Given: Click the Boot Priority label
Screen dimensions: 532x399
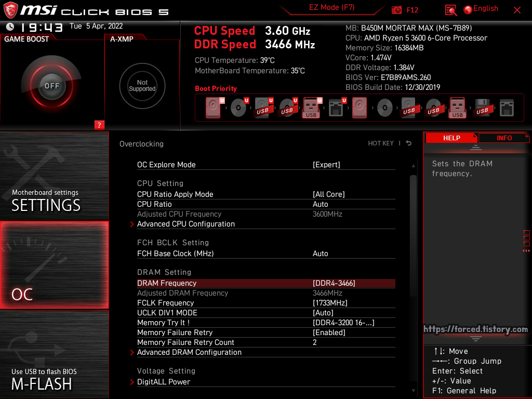Looking at the screenshot, I should 216,88.
